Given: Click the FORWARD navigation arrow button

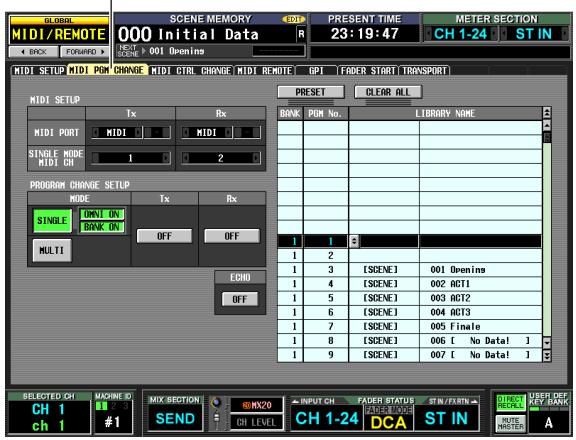Looking at the screenshot, I should [85, 52].
